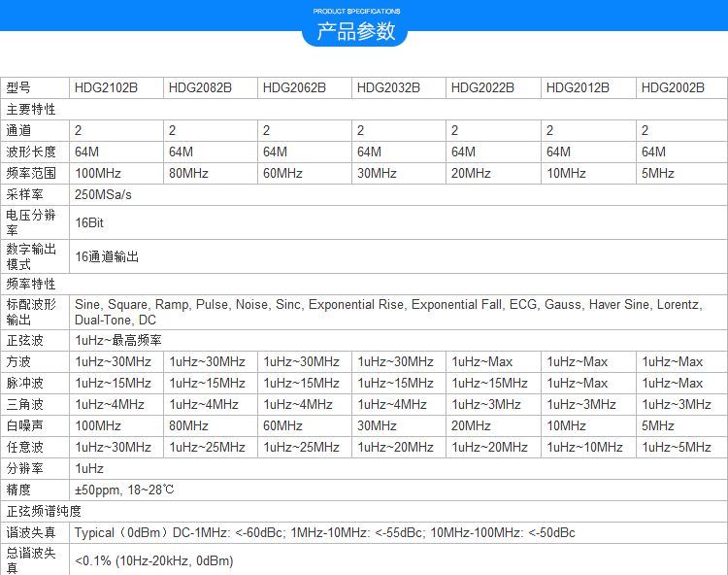Click the 频率特性 section heading row
Screen dimensions: 728x575
[x=31, y=284]
